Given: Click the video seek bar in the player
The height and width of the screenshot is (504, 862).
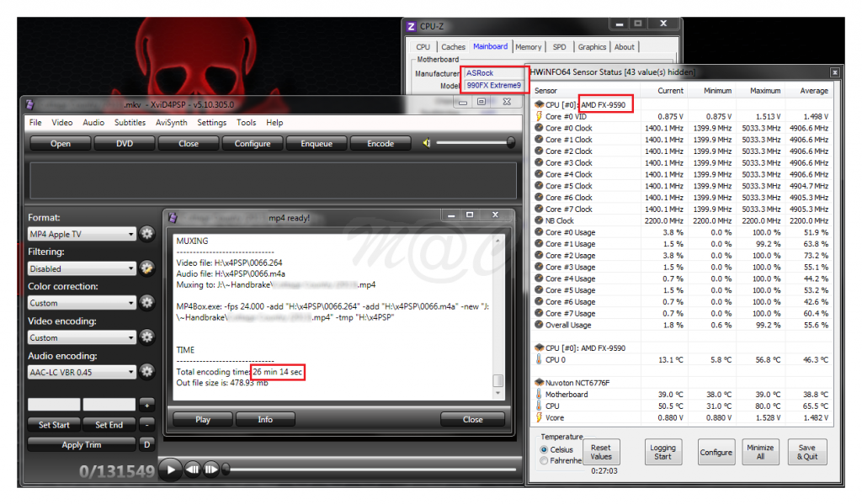Looking at the screenshot, I should [370, 470].
